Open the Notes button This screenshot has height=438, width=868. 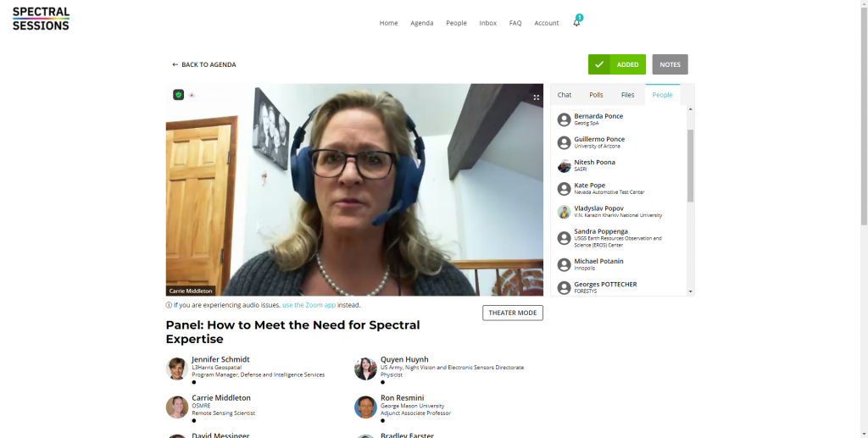click(670, 64)
